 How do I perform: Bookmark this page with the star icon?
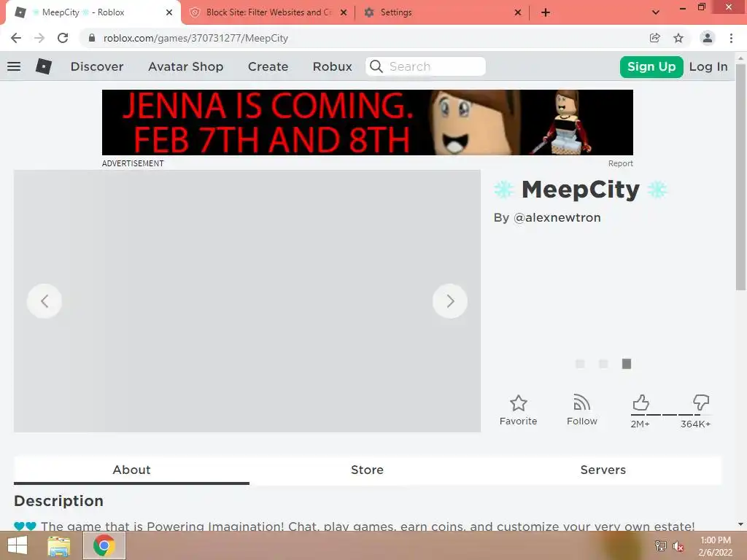(x=678, y=38)
